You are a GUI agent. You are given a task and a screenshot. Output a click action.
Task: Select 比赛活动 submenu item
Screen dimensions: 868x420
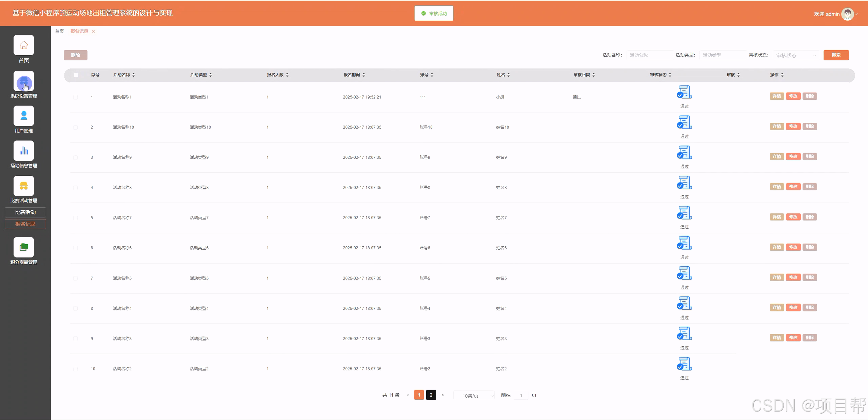pos(25,212)
